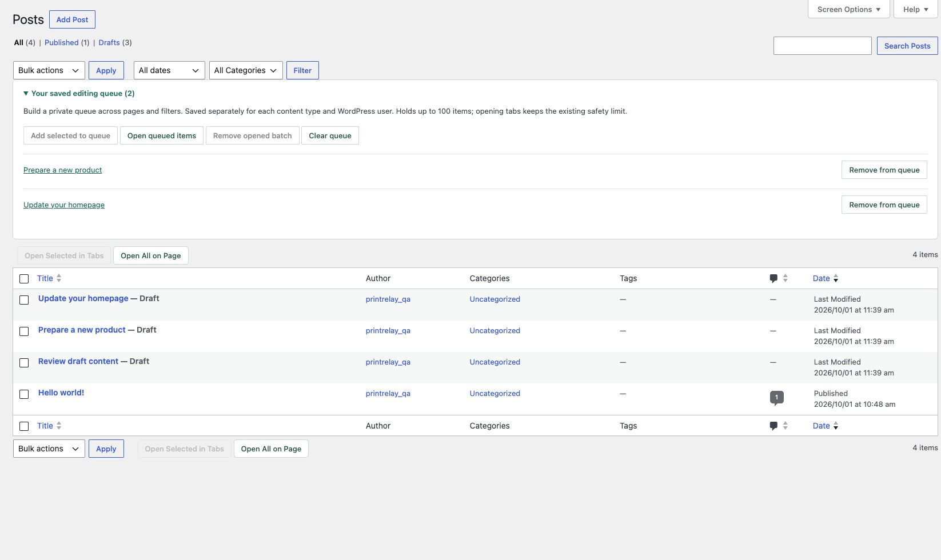Image resolution: width=941 pixels, height=560 pixels.
Task: Tick the select-all checkbox in table header
Action: click(24, 279)
